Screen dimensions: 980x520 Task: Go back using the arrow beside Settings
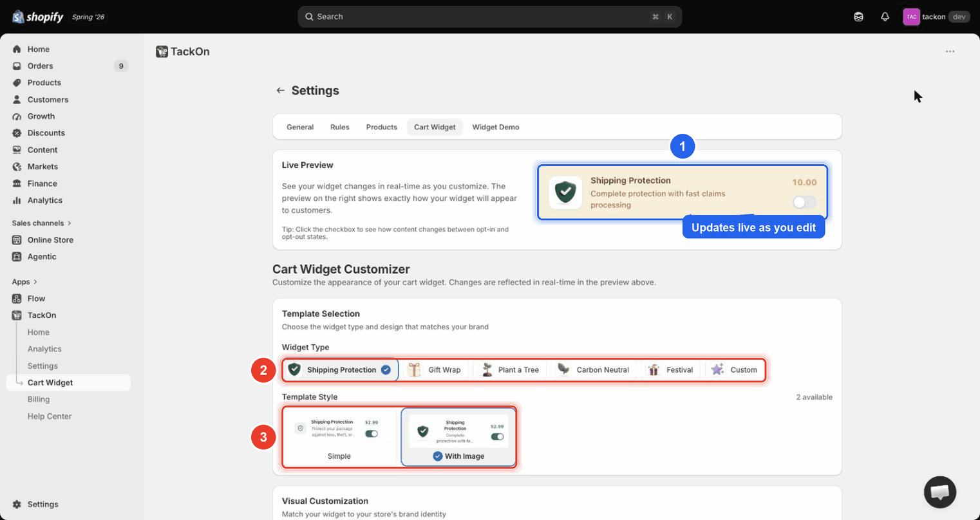coord(280,91)
